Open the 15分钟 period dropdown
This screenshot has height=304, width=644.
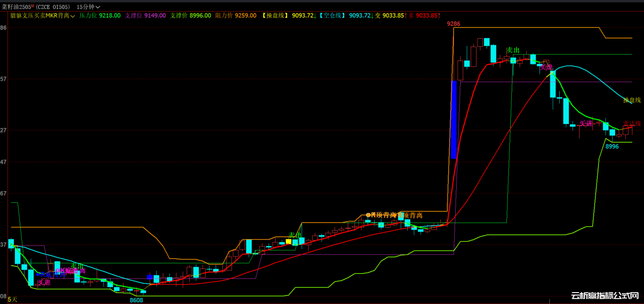89,7
